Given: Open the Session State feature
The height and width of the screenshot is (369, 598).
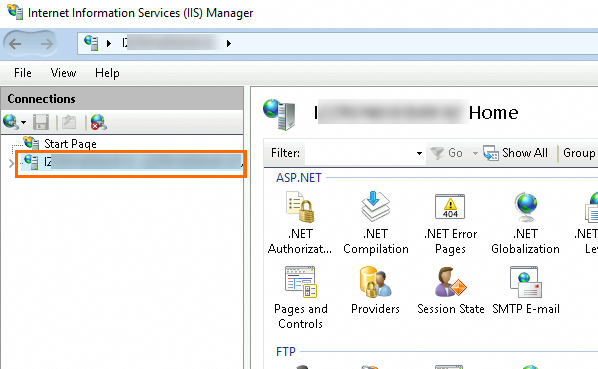Looking at the screenshot, I should [x=450, y=290].
